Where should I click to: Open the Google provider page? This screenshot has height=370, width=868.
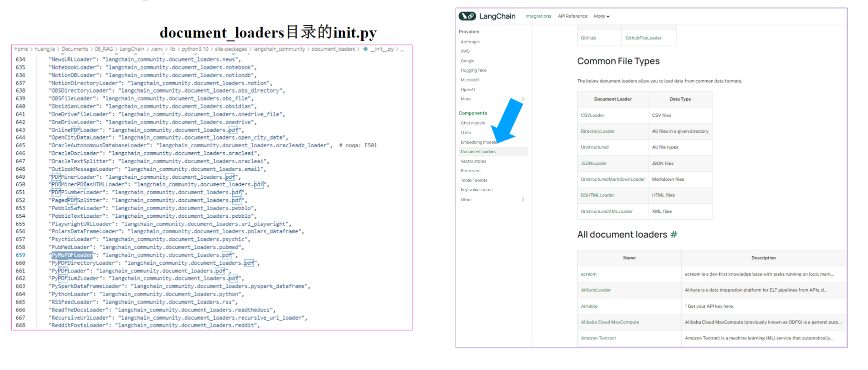pos(467,61)
